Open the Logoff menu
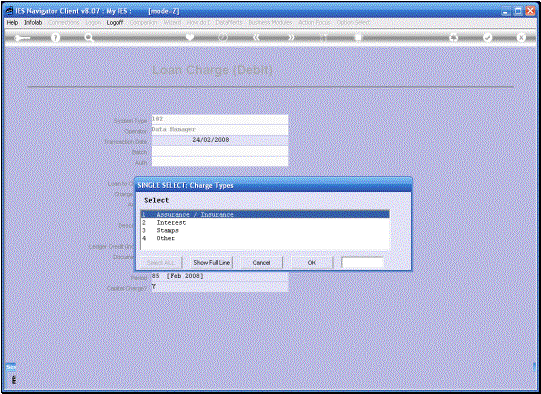The height and width of the screenshot is (394, 541). [115, 22]
